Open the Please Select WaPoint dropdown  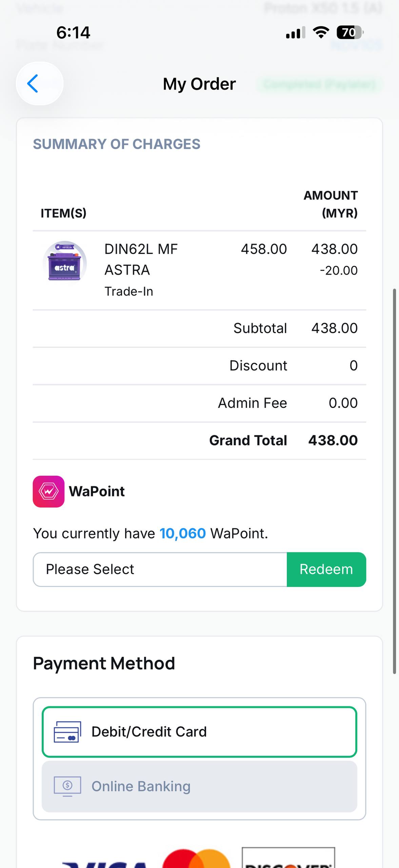pyautogui.click(x=160, y=569)
